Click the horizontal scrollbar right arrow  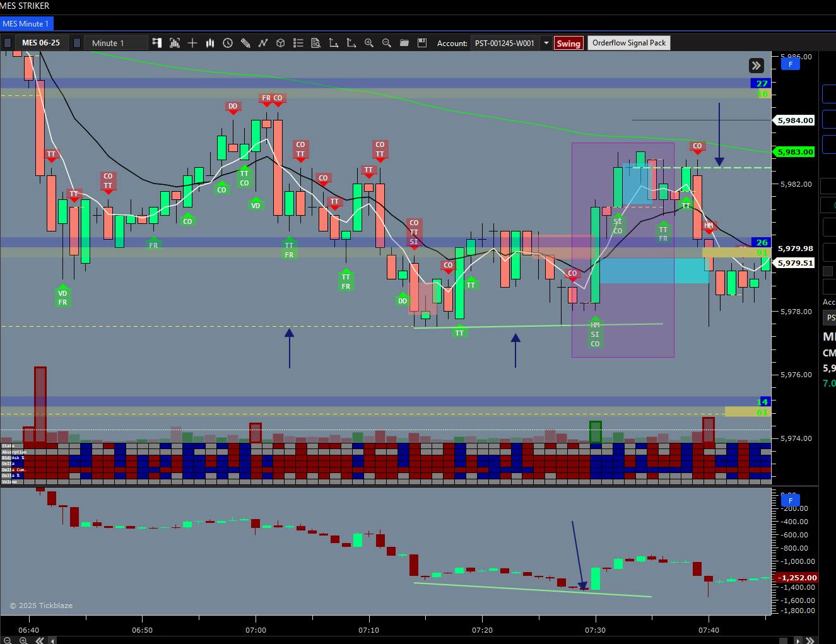pos(799,641)
